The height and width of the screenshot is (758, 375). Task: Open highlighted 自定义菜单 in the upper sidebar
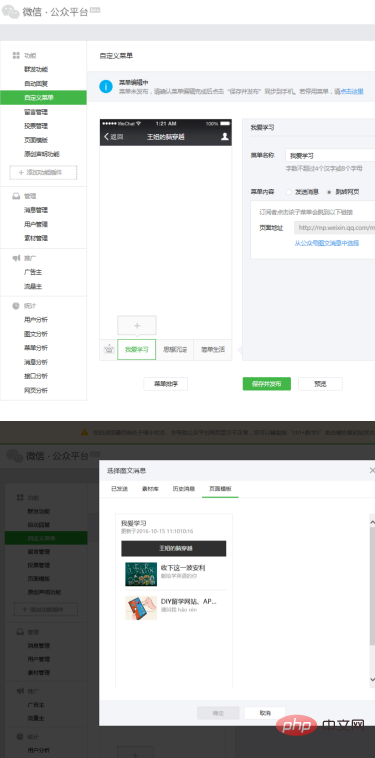coord(43,98)
